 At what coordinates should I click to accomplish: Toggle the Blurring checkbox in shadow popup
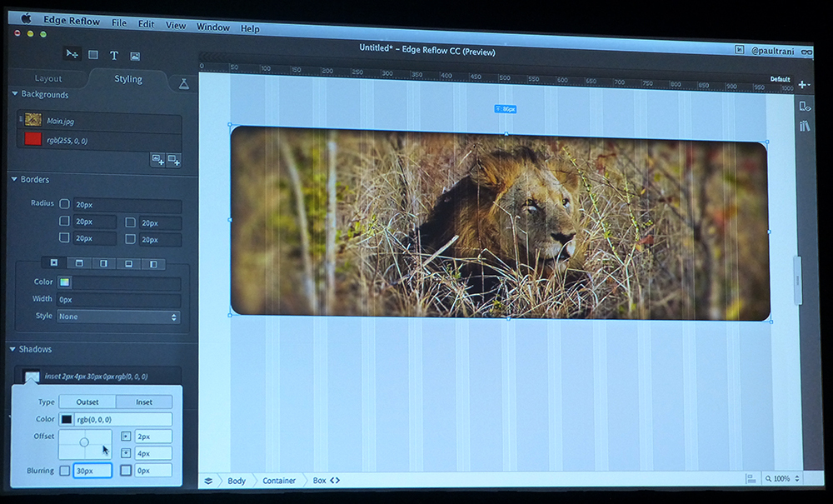65,471
